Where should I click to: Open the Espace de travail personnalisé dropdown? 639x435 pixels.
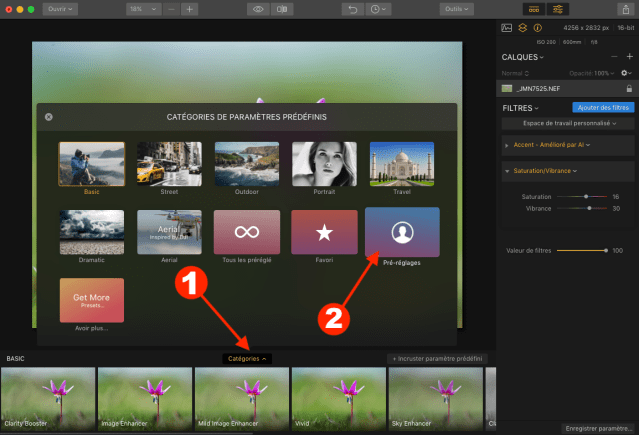567,123
